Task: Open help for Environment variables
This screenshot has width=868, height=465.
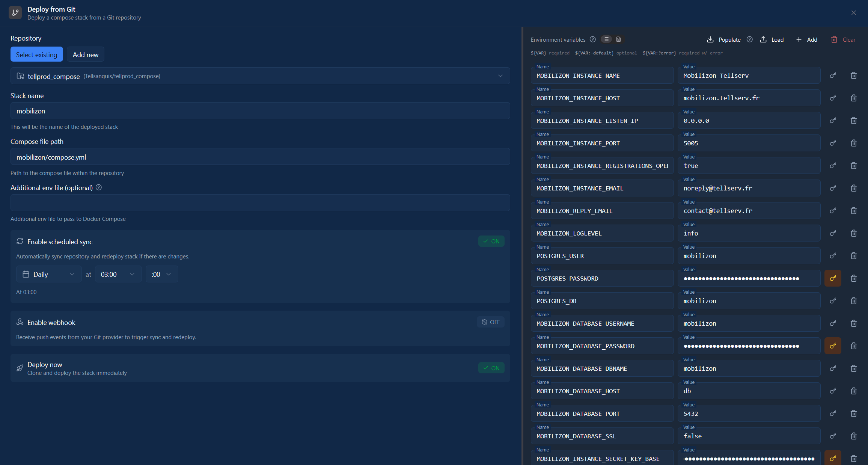Action: click(593, 39)
